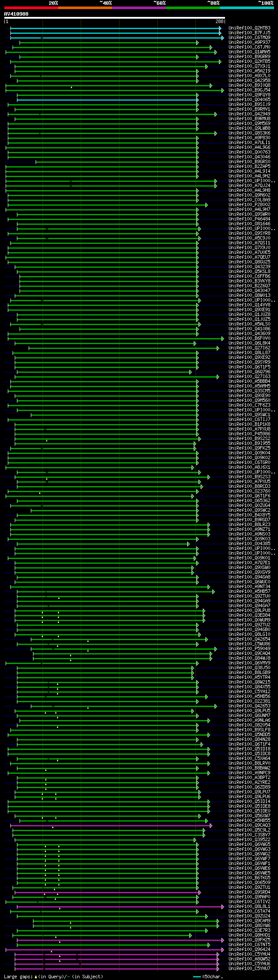The height and width of the screenshot is (980, 278).
Task: Open UniRef100_Q14VV8 label
Action: tap(249, 305)
